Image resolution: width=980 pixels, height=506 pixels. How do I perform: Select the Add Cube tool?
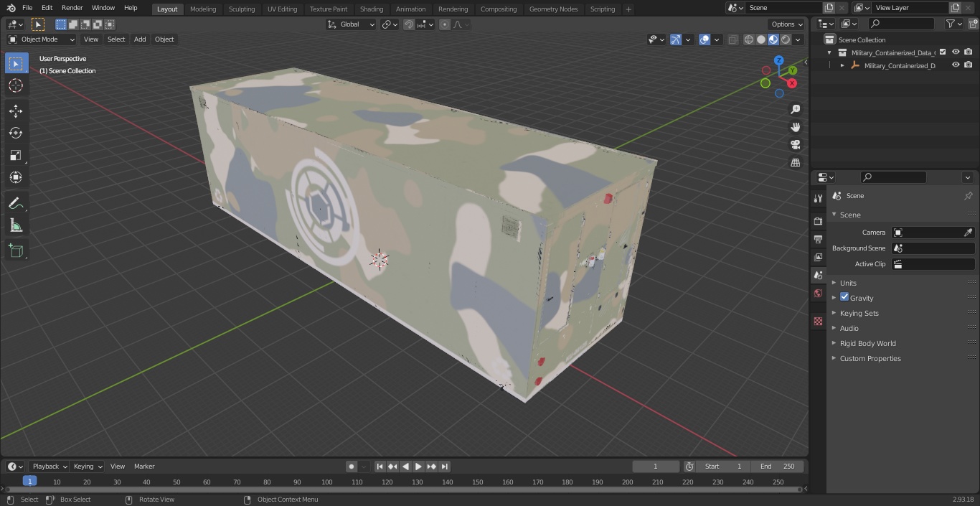pos(16,250)
